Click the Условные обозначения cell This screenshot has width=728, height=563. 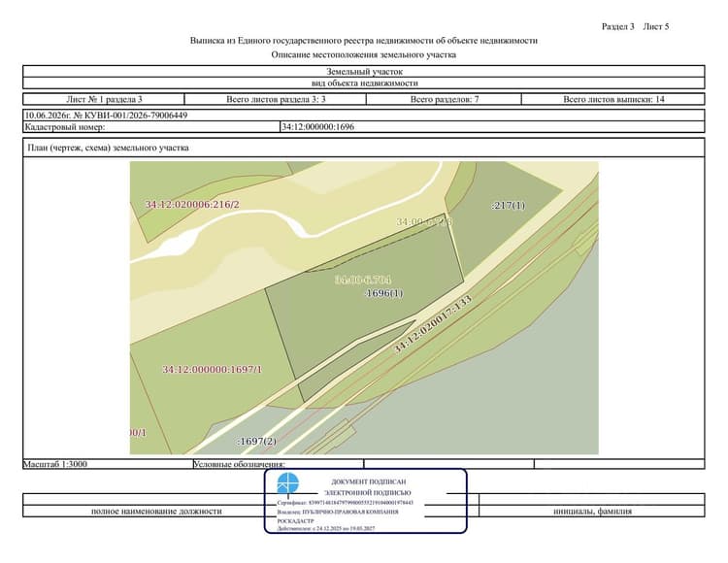tap(279, 464)
